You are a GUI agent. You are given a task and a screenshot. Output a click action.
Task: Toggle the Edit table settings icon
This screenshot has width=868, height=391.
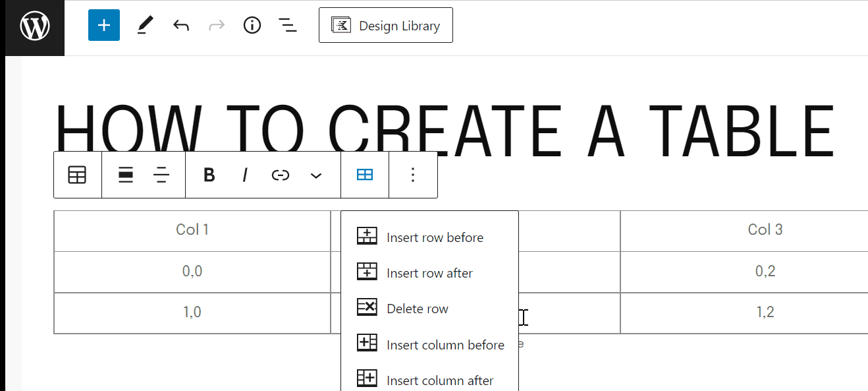(364, 175)
